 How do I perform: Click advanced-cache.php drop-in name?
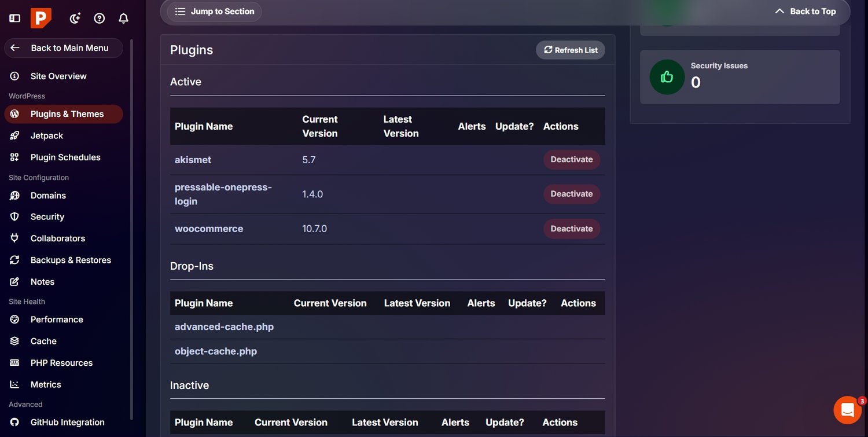[224, 327]
